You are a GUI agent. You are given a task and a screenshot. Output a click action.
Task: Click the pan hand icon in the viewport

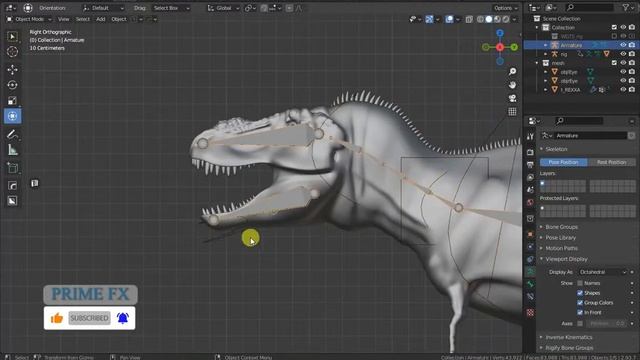512,85
